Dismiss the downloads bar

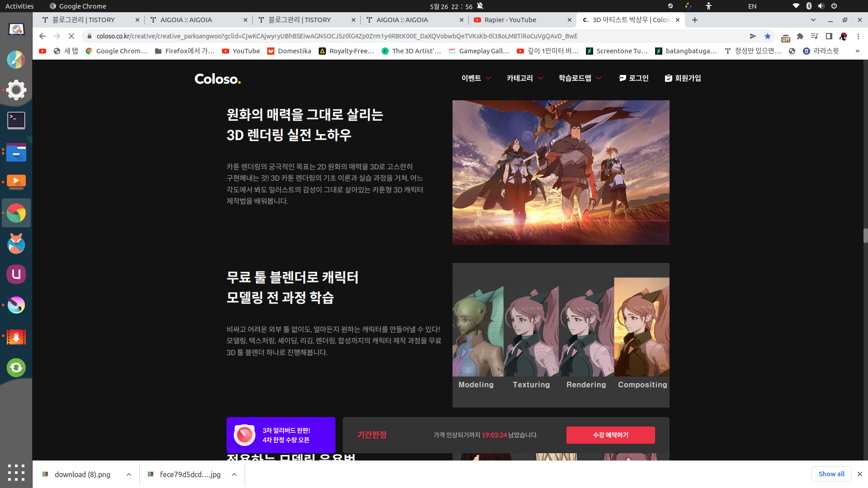tap(859, 474)
